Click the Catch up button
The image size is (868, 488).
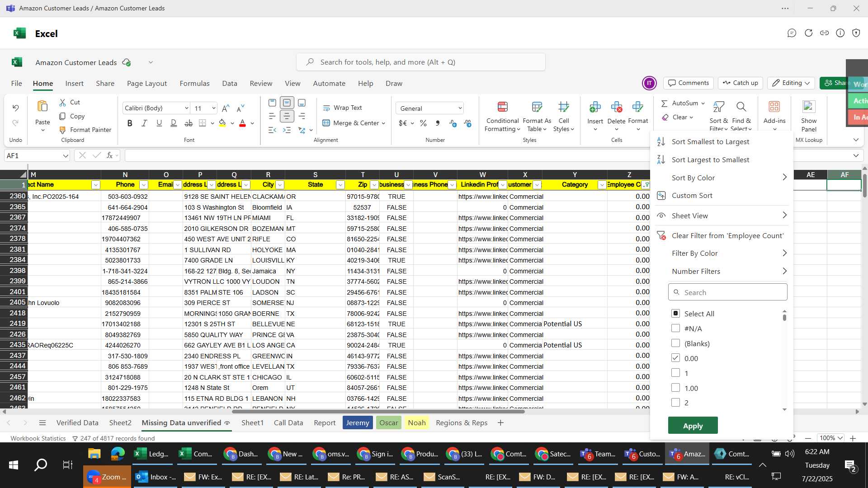point(741,83)
